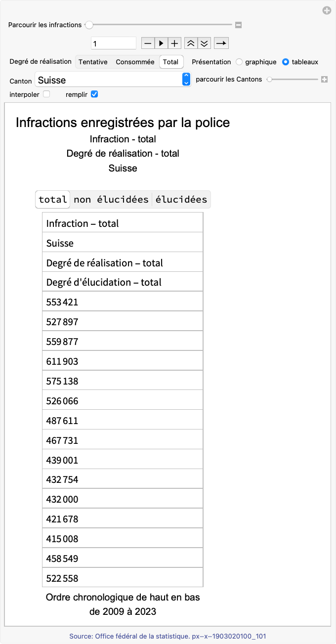336x644 pixels.
Task: Click the minus step-backward animation button
Action: click(148, 43)
